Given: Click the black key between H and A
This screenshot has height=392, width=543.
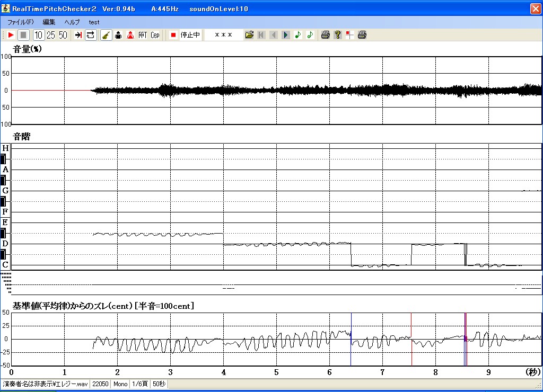Looking at the screenshot, I should [x=3, y=159].
